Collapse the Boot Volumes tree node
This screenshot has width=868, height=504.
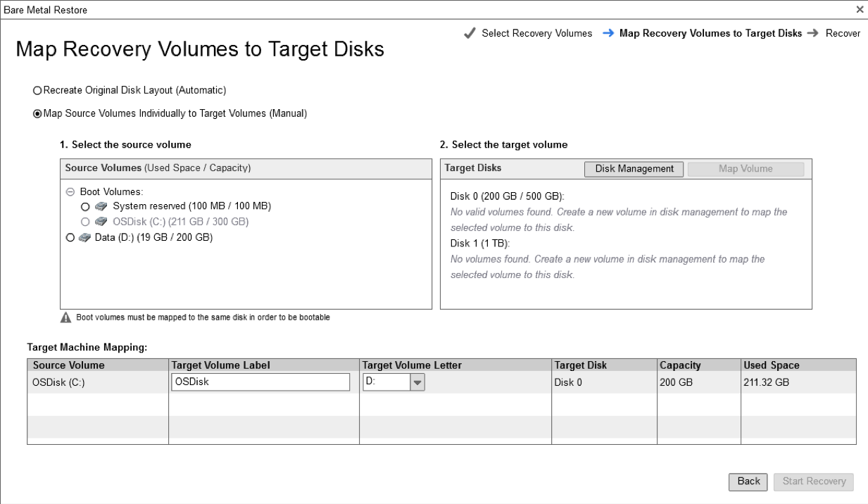pos(70,192)
